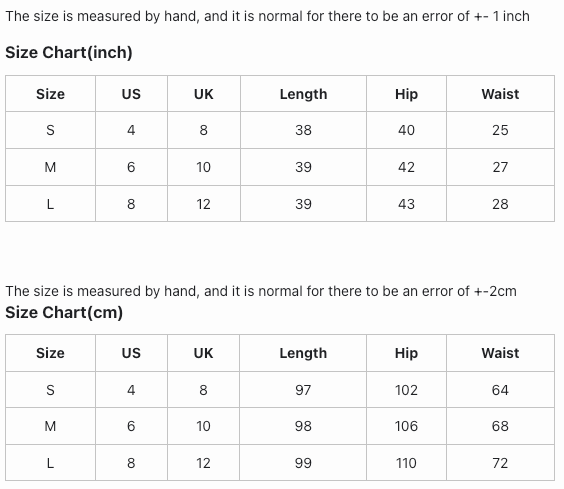The width and height of the screenshot is (564, 489).
Task: Click waist value 27 in inch table
Action: coord(500,167)
